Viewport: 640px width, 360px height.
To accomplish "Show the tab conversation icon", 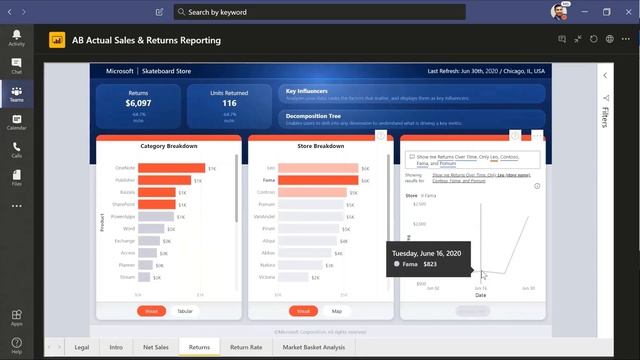I will pos(562,39).
